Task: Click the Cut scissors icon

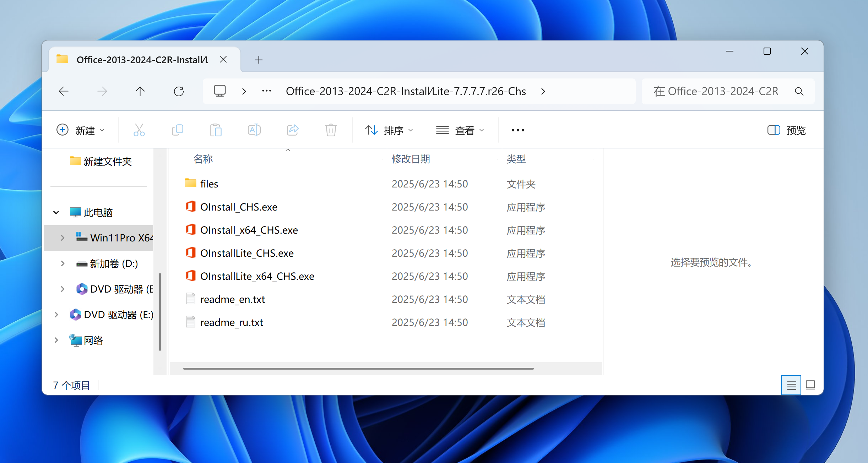Action: click(x=139, y=130)
